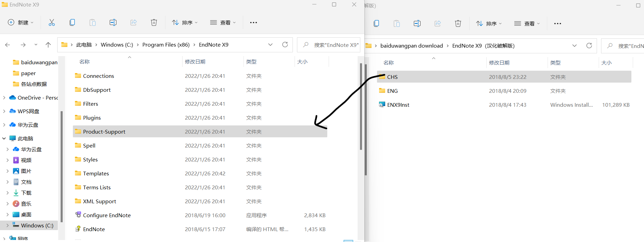The width and height of the screenshot is (644, 242).
Task: Click Rename icon in right window toolbar
Action: click(x=417, y=23)
